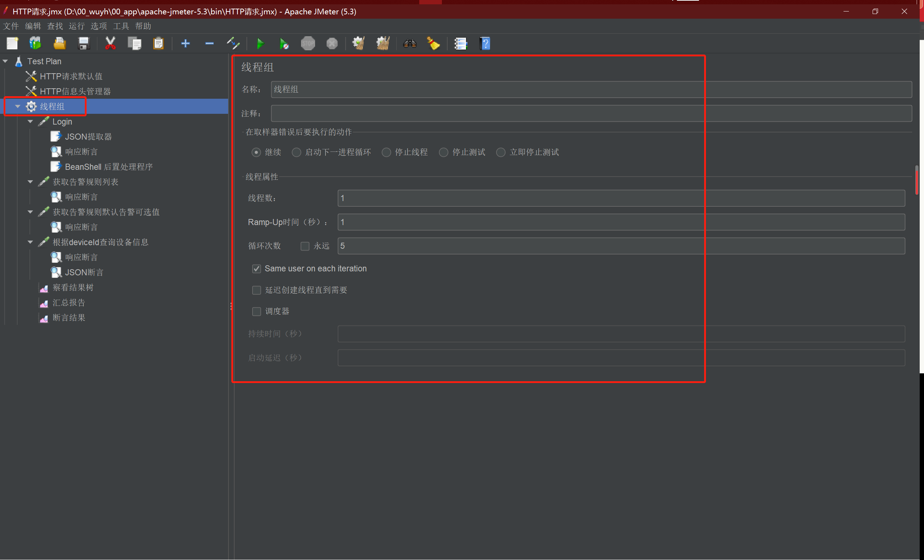The height and width of the screenshot is (560, 924).
Task: Click the 线程组 gear icon in tree
Action: (31, 107)
